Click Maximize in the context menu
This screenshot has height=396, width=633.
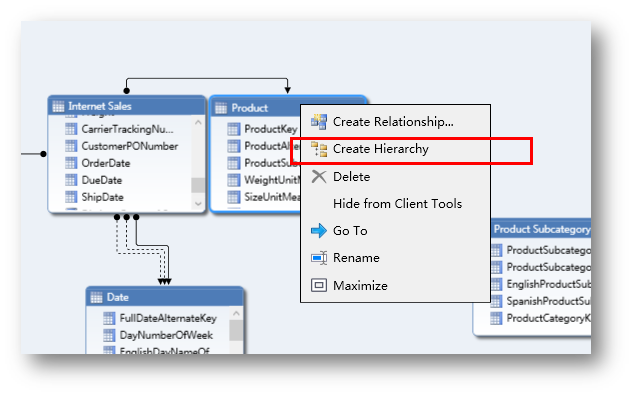[x=395, y=285]
